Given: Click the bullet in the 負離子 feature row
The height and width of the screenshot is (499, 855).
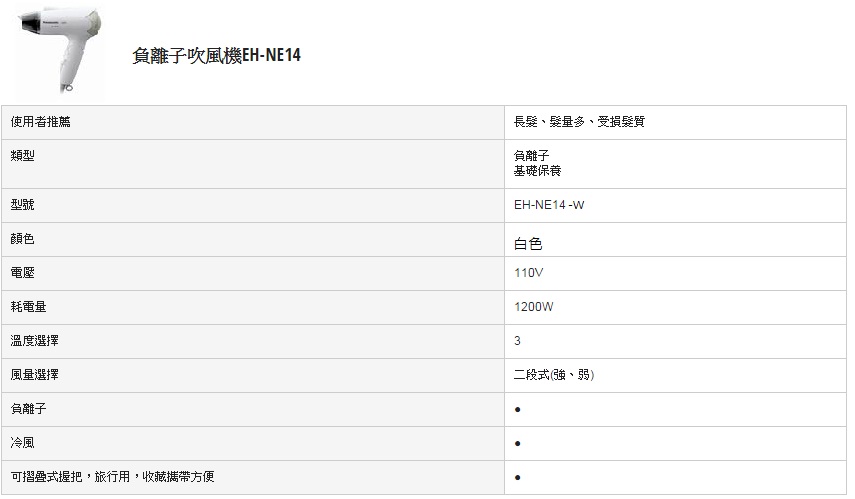Looking at the screenshot, I should click(x=517, y=410).
